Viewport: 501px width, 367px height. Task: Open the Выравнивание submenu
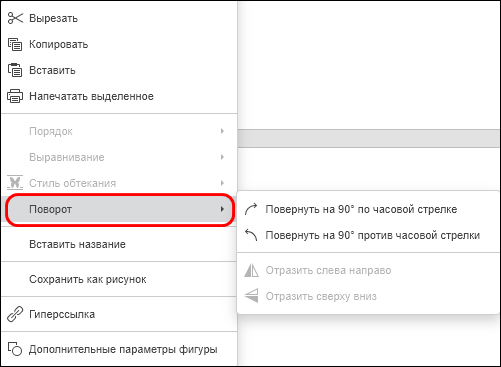pyautogui.click(x=119, y=157)
